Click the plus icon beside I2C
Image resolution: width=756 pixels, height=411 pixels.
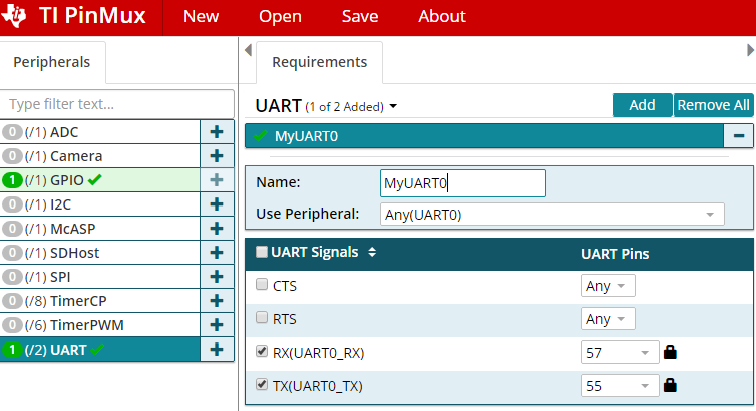pos(216,204)
